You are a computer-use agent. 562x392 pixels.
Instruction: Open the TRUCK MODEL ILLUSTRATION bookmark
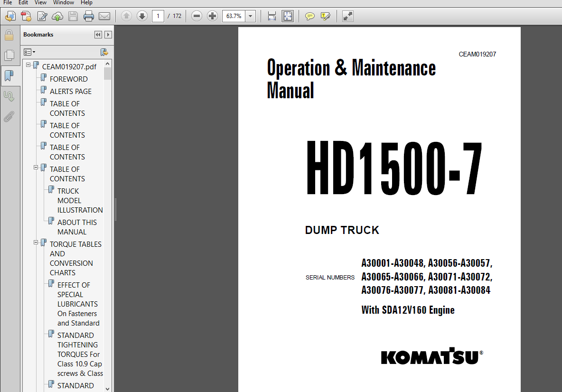(80, 201)
